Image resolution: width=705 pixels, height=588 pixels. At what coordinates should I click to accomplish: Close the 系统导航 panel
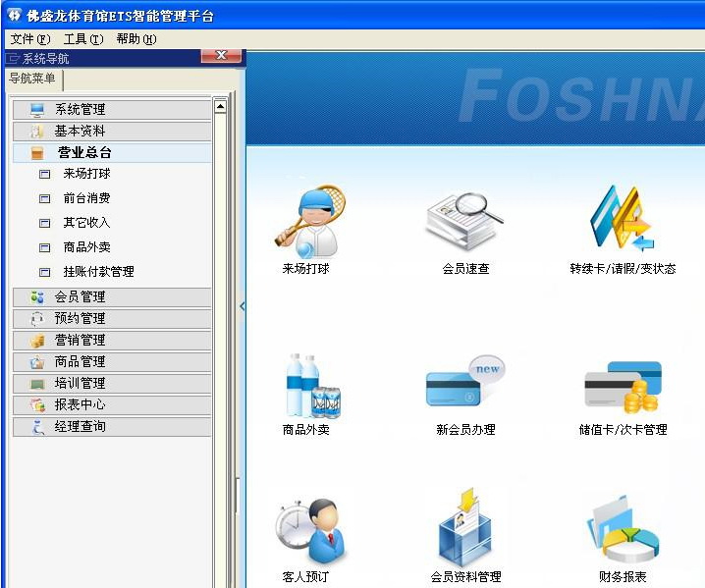pos(221,56)
